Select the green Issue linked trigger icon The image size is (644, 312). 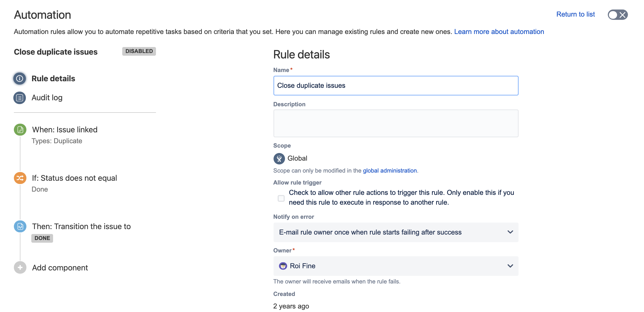(x=20, y=130)
